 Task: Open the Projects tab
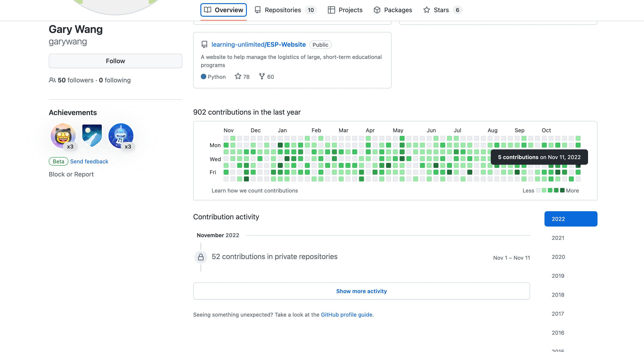[x=345, y=10]
